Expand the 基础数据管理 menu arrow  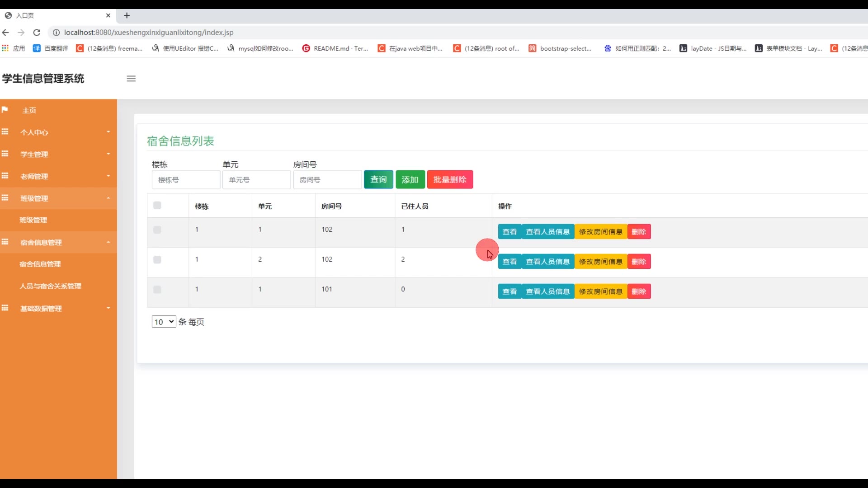click(108, 308)
